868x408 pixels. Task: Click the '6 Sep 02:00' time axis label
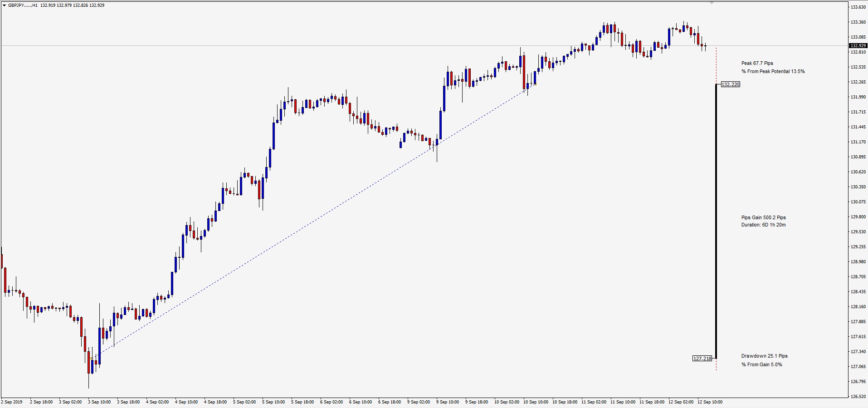click(331, 402)
